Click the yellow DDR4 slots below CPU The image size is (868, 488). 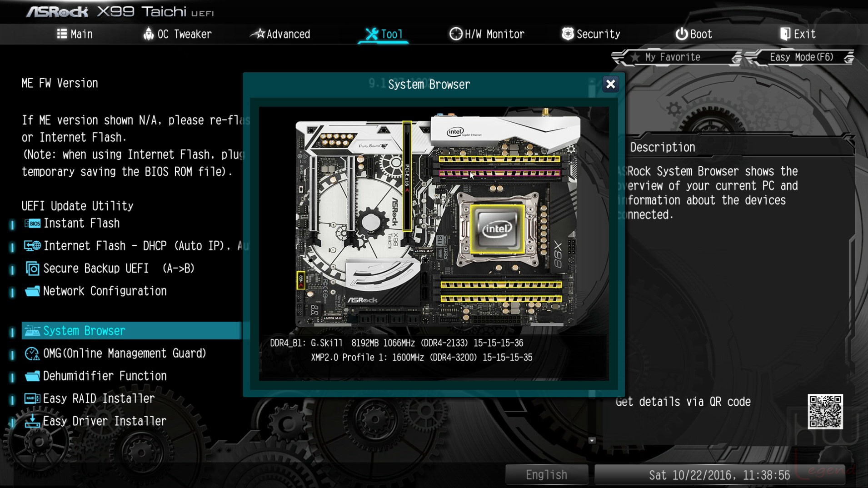click(x=501, y=292)
